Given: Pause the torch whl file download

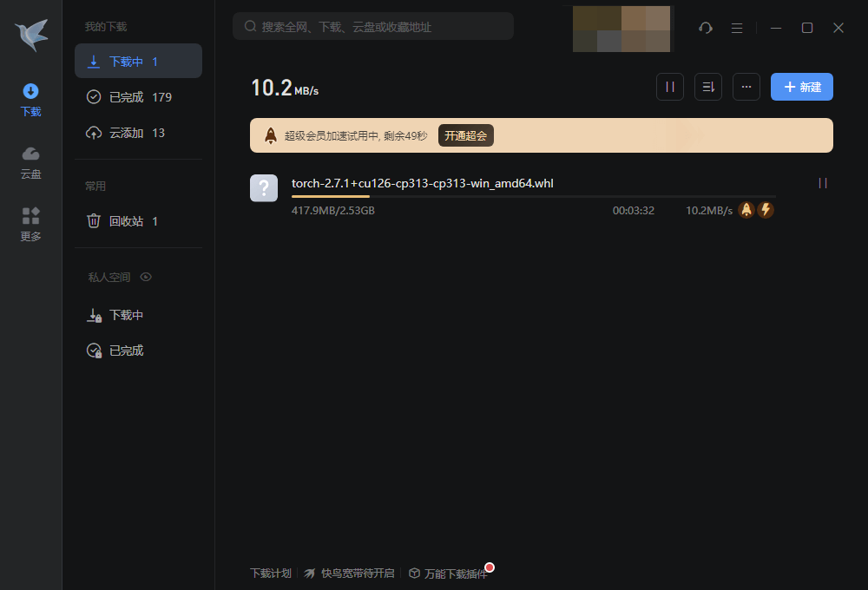Looking at the screenshot, I should tap(823, 183).
